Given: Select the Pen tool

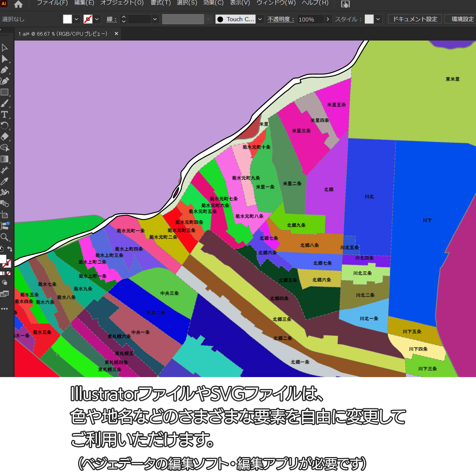Looking at the screenshot, I should coord(4,70).
